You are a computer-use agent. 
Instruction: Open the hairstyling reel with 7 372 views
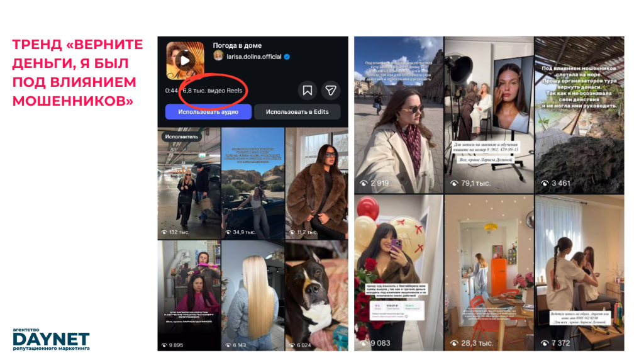pyautogui.click(x=579, y=272)
